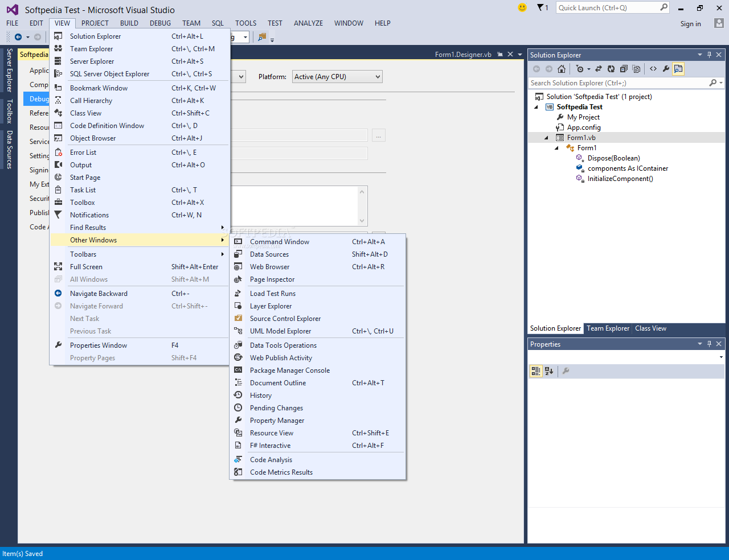
Task: Open Toolbox side tab
Action: (x=9, y=112)
